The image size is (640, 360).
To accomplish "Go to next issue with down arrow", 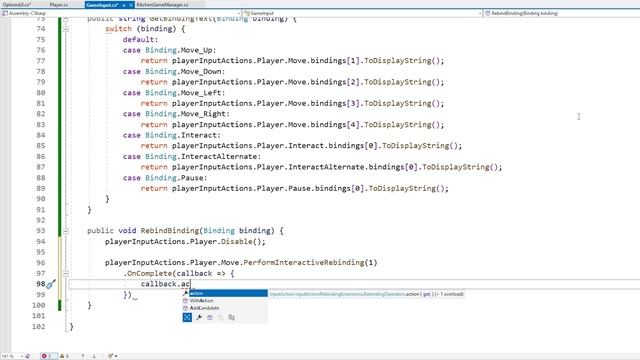I will tap(94, 356).
